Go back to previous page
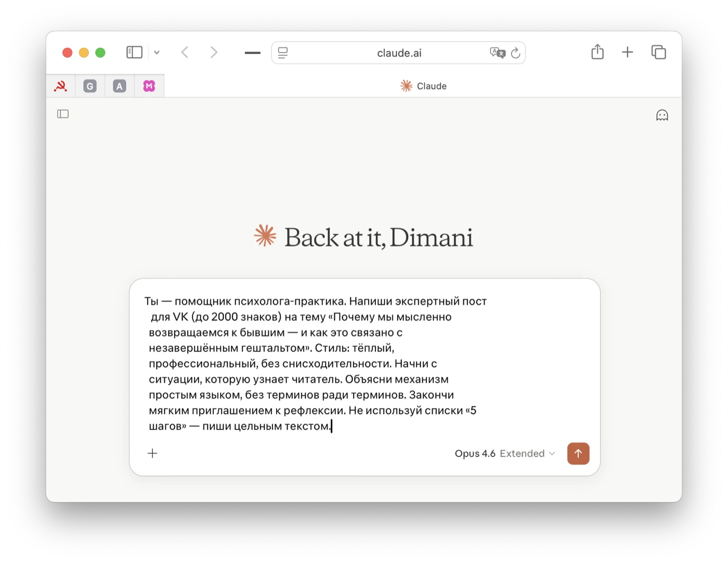This screenshot has width=728, height=563. 185,53
